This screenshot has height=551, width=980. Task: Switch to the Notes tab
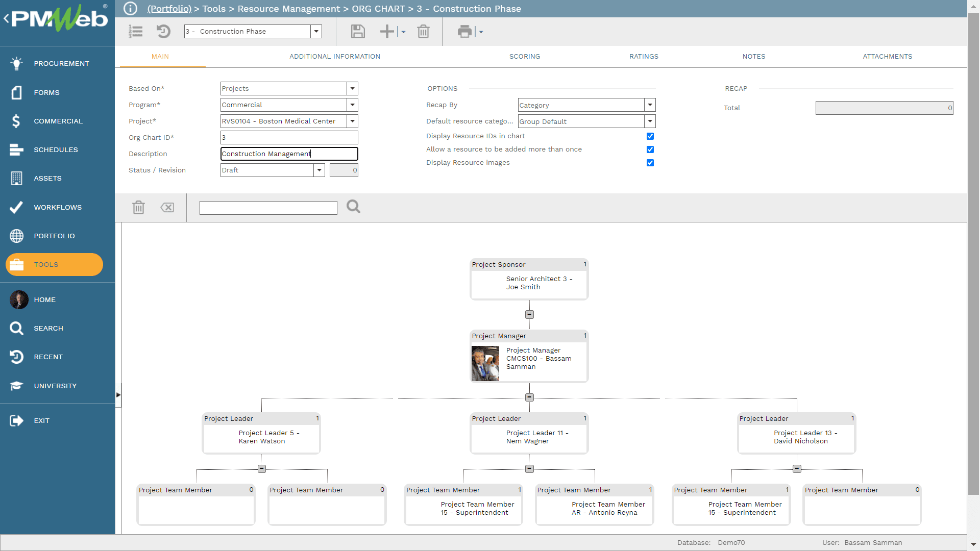click(754, 57)
